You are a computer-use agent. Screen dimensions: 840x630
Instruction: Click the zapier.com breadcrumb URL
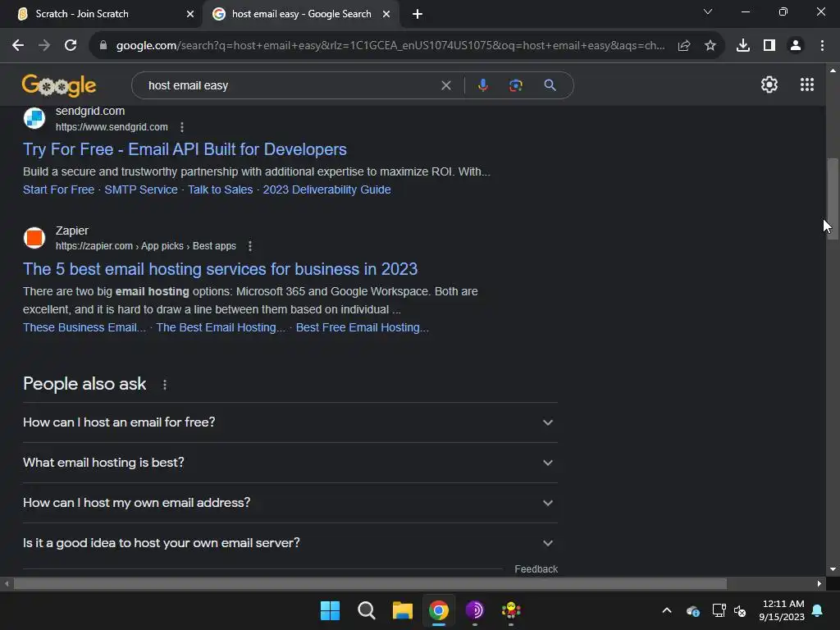coord(146,246)
